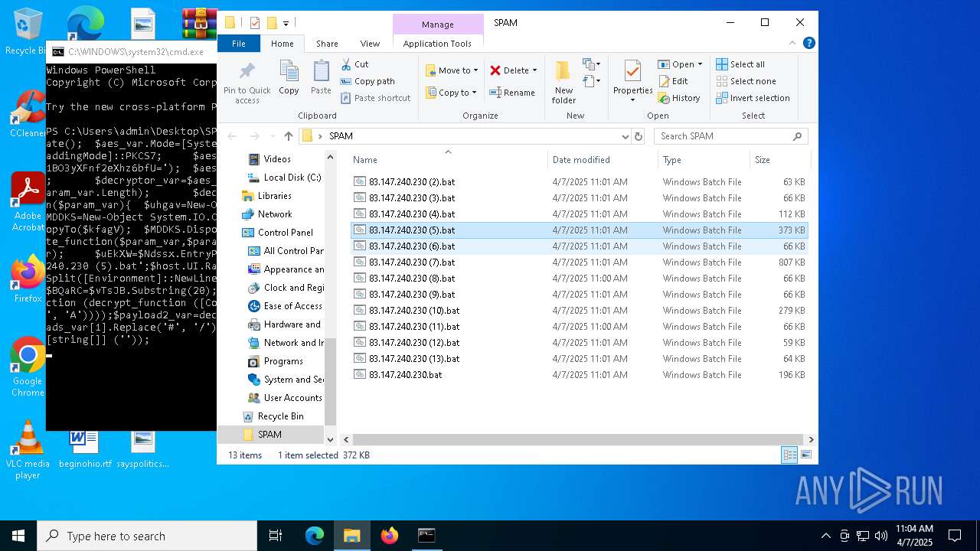Select Programs in navigation pane
The image size is (980, 551).
point(276,361)
